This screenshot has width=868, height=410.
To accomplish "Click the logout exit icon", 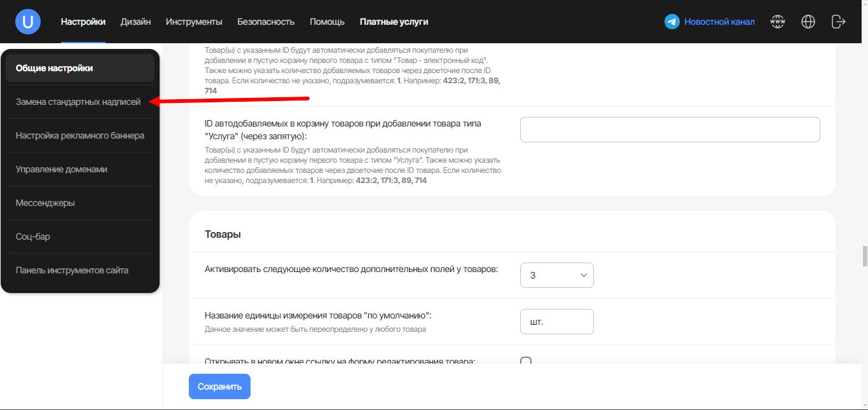I will tap(838, 22).
